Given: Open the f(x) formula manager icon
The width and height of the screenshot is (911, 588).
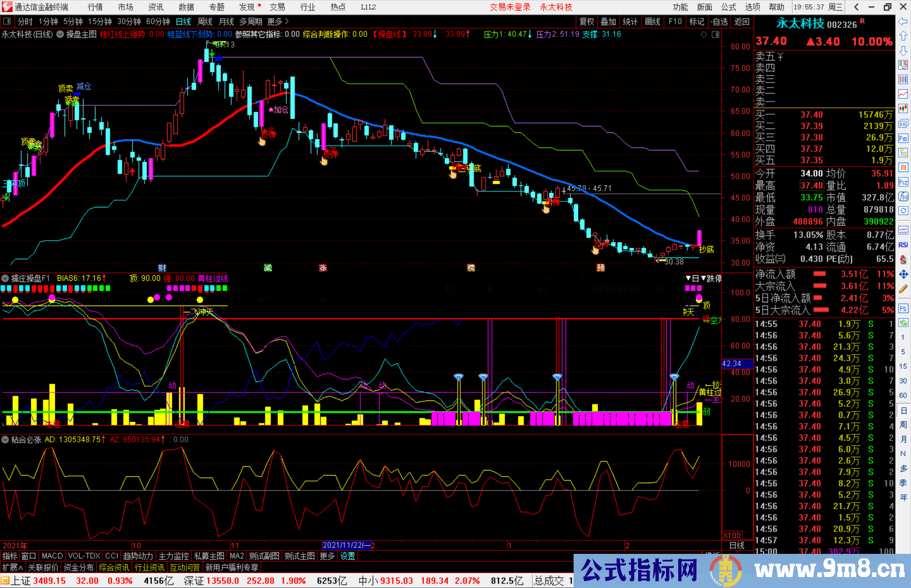Looking at the screenshot, I should (x=903, y=196).
